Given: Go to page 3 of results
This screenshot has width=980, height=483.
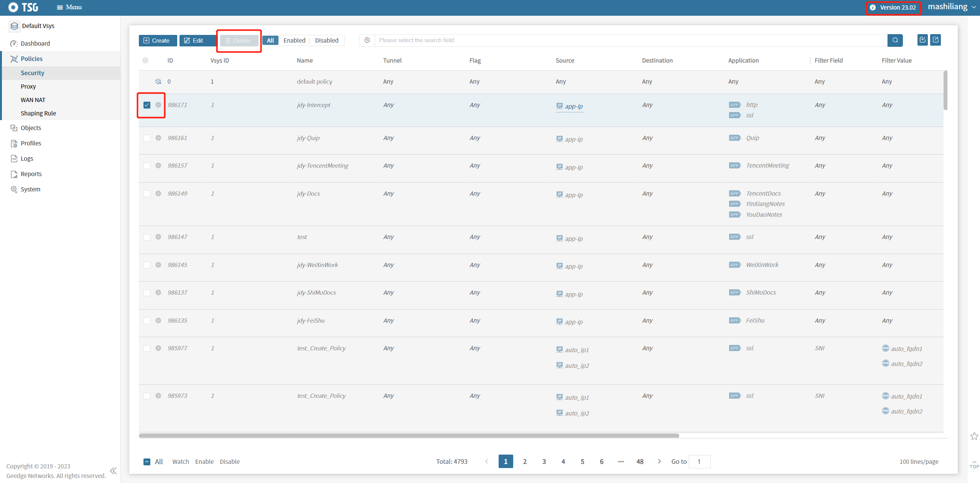Looking at the screenshot, I should [544, 462].
